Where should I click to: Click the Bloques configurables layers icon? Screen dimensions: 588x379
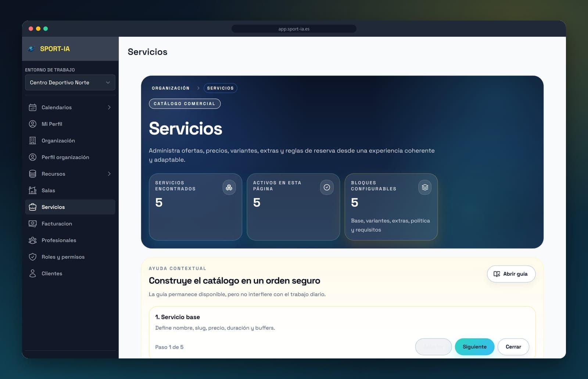pos(425,187)
